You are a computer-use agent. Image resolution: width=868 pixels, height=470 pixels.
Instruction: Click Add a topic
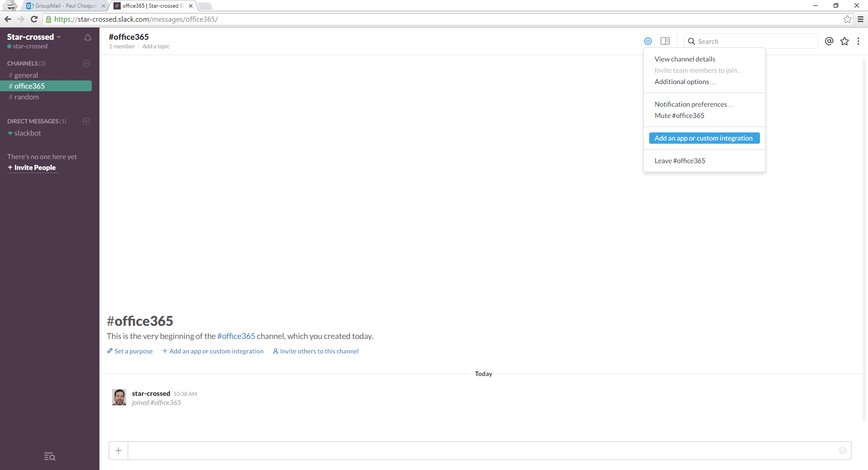(156, 47)
